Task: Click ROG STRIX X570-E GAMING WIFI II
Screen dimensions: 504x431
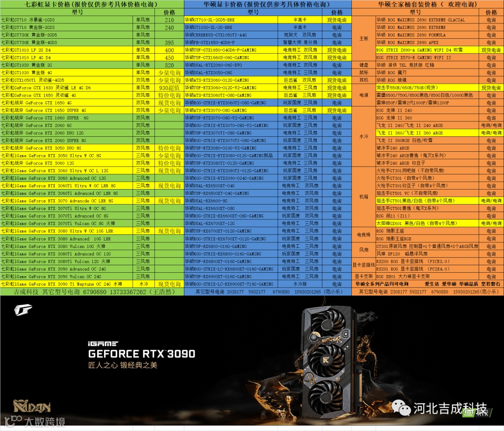Action: [x=427, y=57]
